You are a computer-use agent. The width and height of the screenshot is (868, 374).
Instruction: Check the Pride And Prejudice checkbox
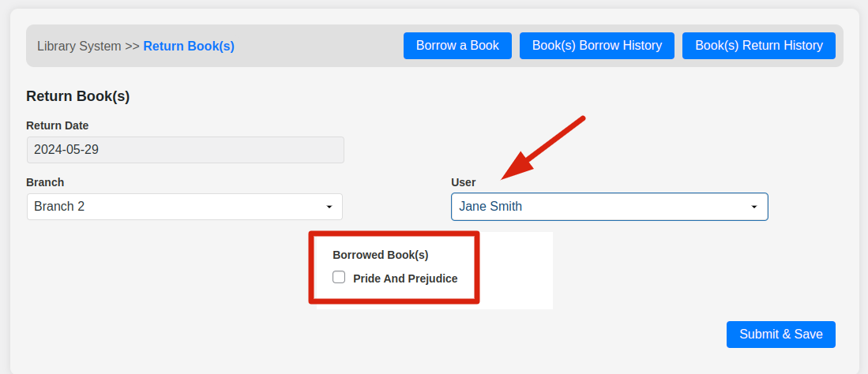click(339, 277)
